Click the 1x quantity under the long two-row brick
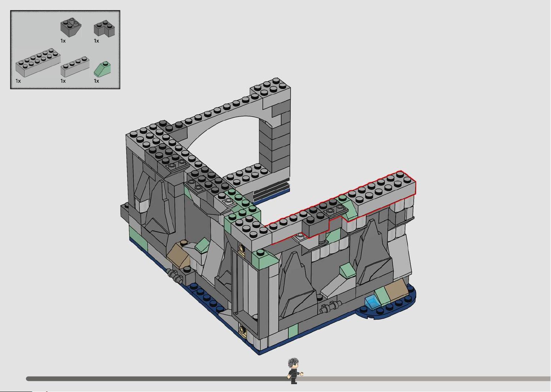 coord(18,81)
